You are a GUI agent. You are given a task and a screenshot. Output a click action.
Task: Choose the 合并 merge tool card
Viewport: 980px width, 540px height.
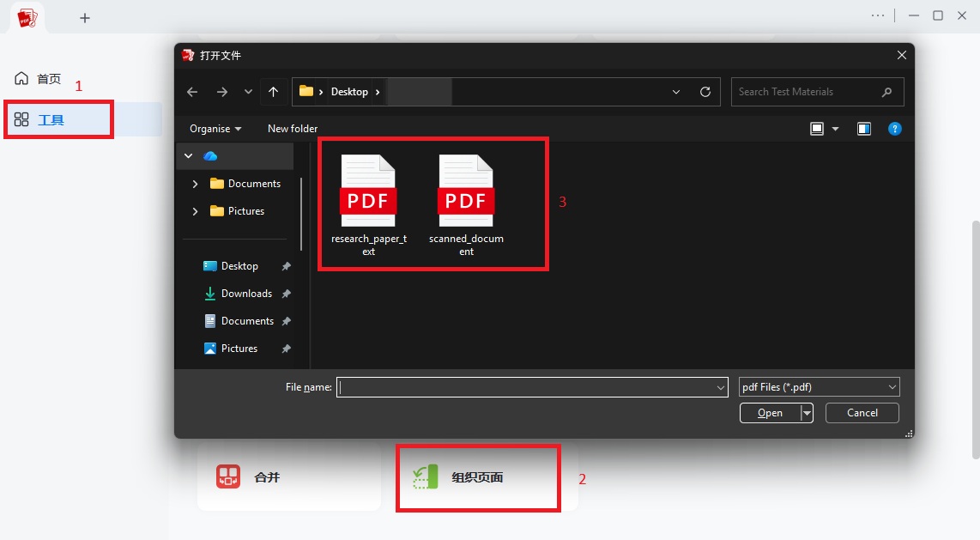click(288, 476)
